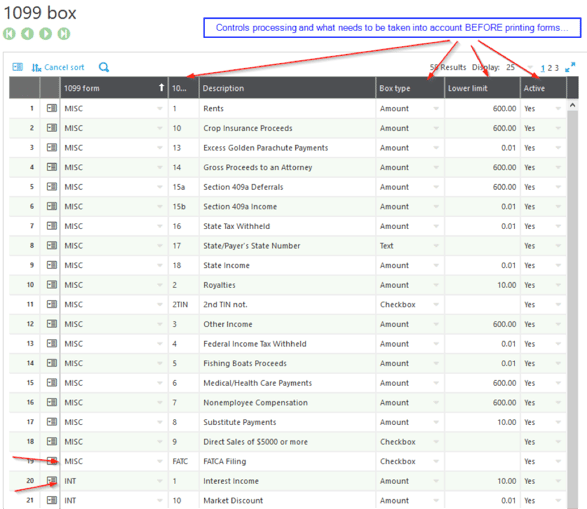Sort by the Box type column header
This screenshot has height=509, width=587.
410,88
